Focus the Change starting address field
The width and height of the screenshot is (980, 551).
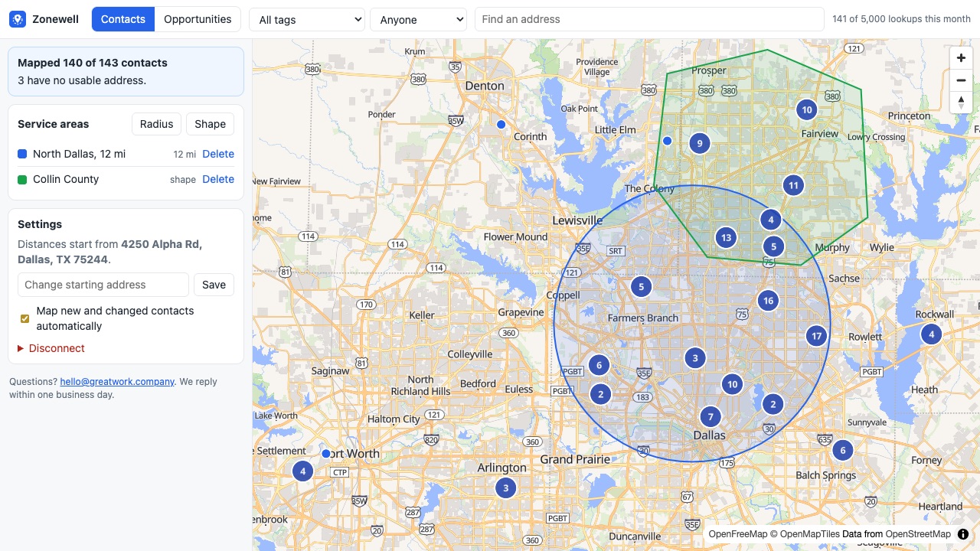click(x=103, y=285)
